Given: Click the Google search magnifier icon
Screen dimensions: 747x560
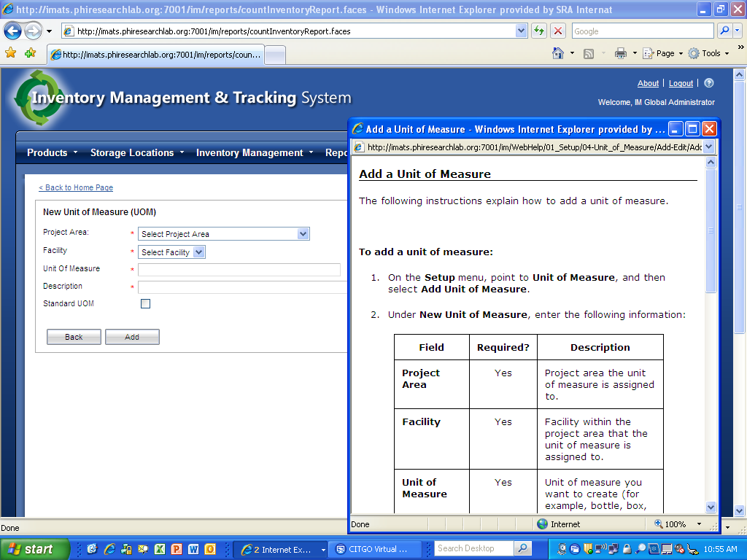Looking at the screenshot, I should pyautogui.click(x=724, y=31).
